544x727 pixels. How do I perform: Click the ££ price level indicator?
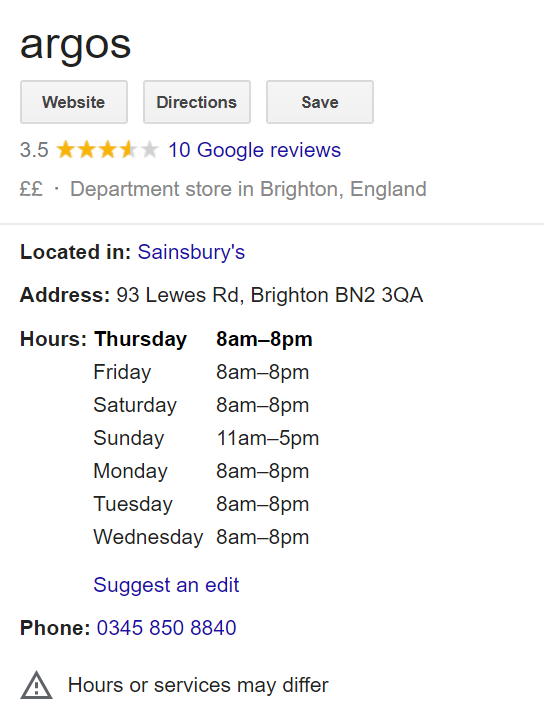(x=31, y=189)
